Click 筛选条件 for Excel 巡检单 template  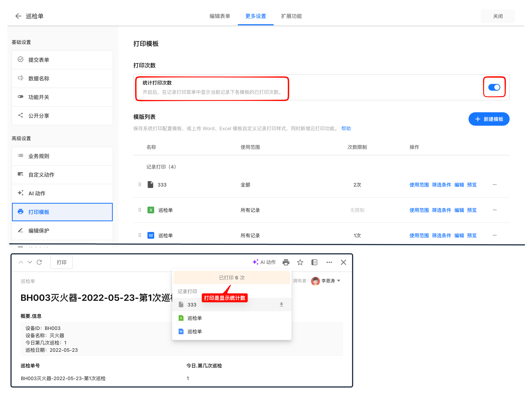(x=441, y=210)
